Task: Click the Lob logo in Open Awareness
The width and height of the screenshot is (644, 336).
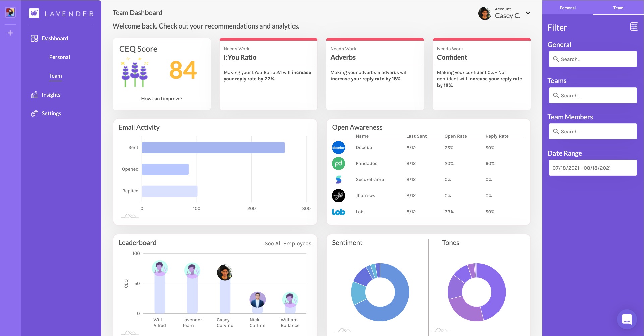Action: [338, 212]
